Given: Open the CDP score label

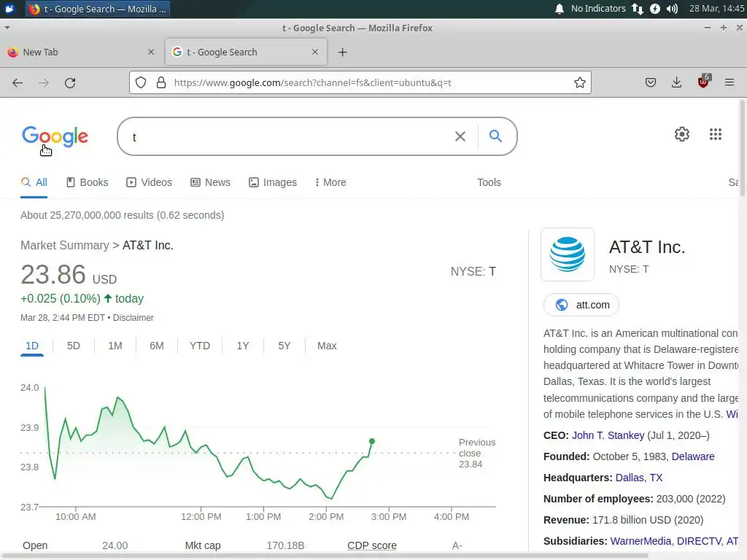Looking at the screenshot, I should coord(371,545).
